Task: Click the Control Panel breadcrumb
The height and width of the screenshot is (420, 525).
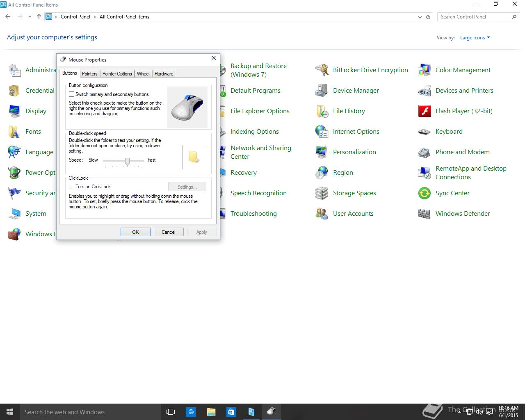Action: (75, 17)
